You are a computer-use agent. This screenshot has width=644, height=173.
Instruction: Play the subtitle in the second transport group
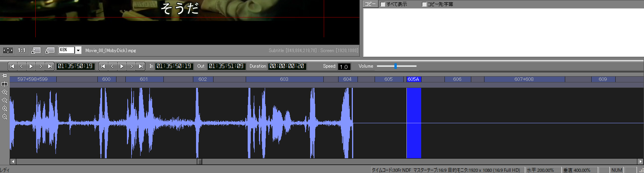point(122,66)
